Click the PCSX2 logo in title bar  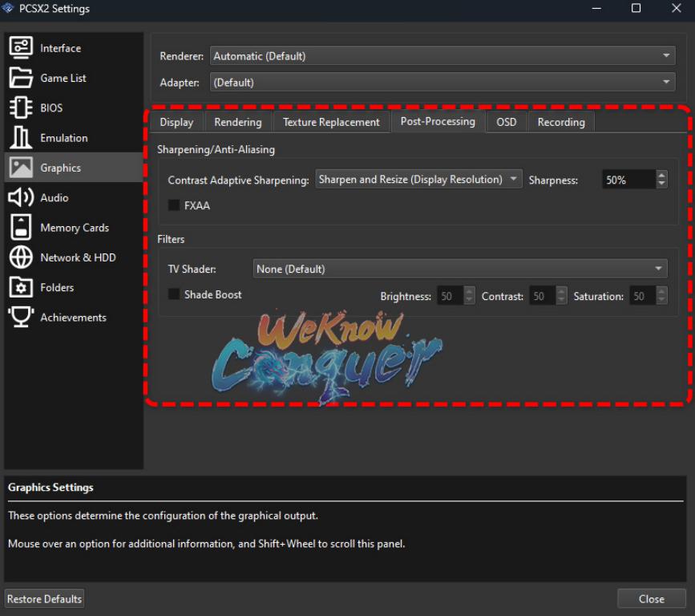click(x=7, y=8)
